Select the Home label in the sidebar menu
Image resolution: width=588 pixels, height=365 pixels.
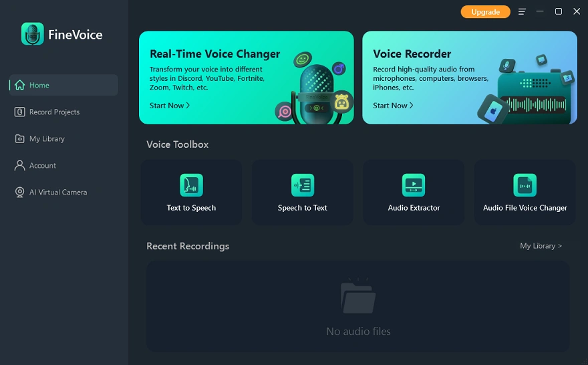(x=39, y=85)
